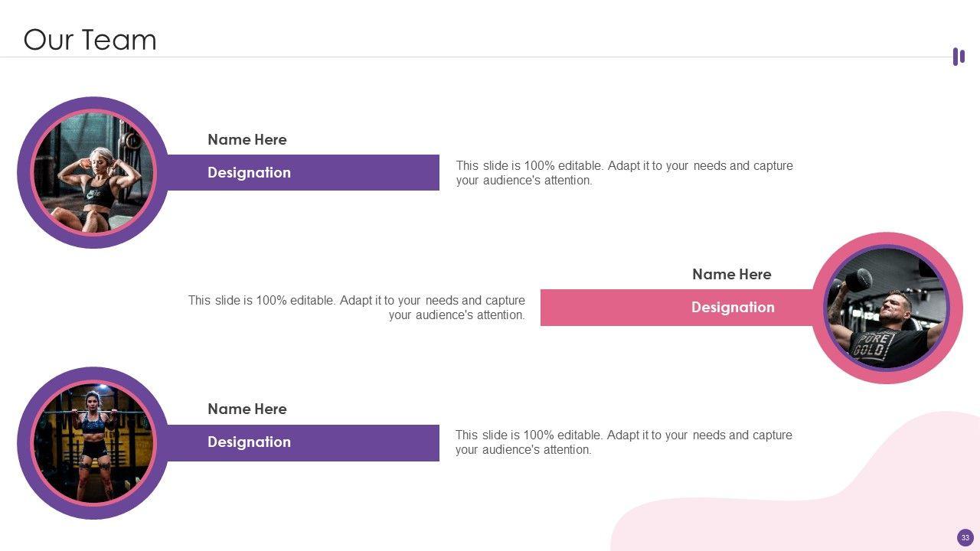This screenshot has width=980, height=551.
Task: Select description text right of sit-ups Designation bar
Action: pos(624,173)
